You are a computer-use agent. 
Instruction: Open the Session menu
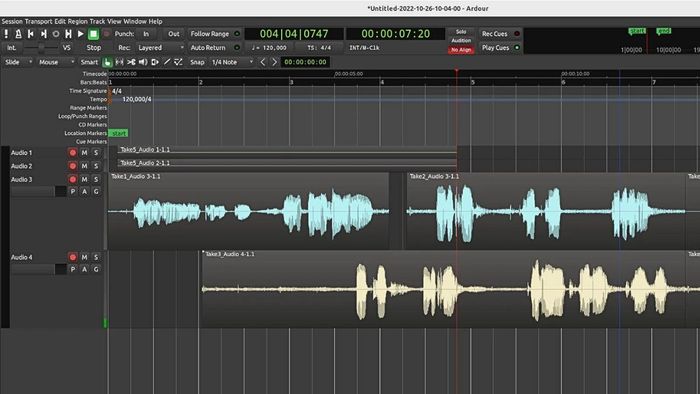point(12,21)
